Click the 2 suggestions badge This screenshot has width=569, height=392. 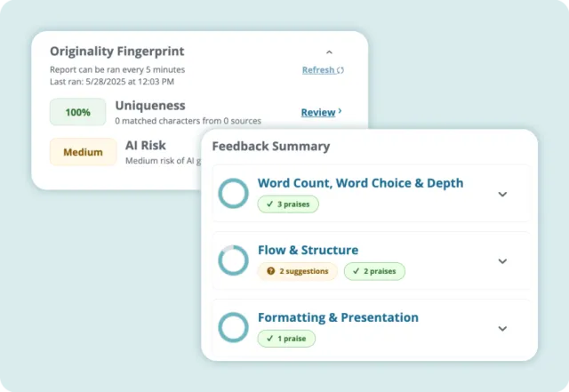pyautogui.click(x=297, y=271)
